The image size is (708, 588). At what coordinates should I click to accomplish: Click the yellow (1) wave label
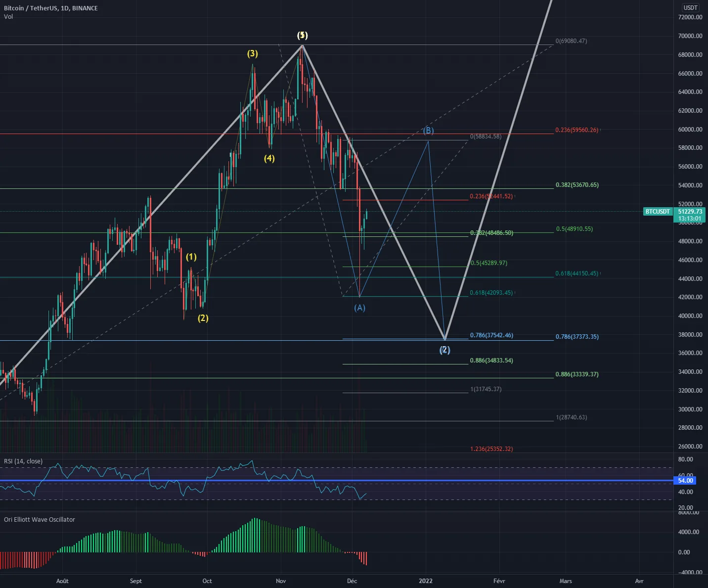pyautogui.click(x=191, y=257)
